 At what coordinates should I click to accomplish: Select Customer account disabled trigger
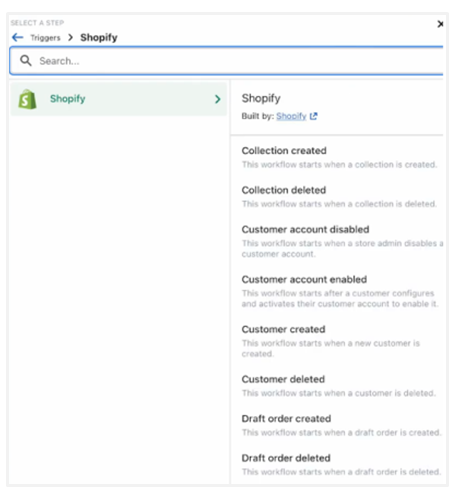click(x=342, y=241)
